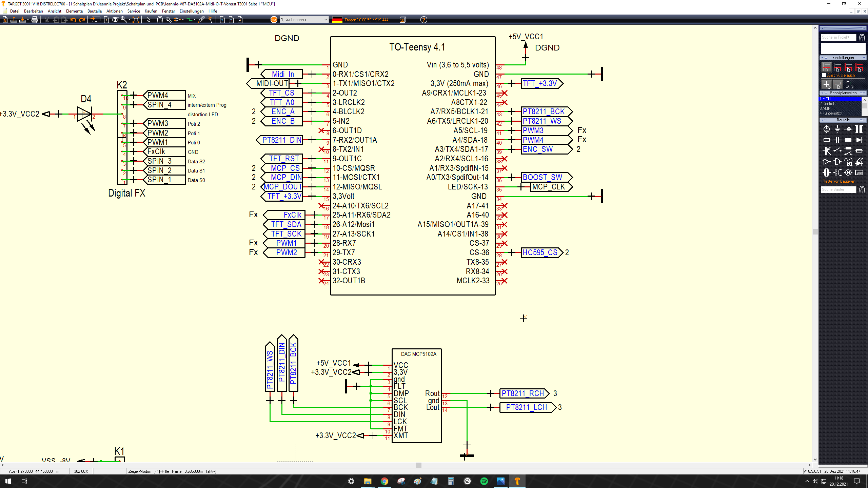The height and width of the screenshot is (488, 868).
Task: Toggle the second signal-selection mode button in Einstellungen
Action: (x=837, y=67)
